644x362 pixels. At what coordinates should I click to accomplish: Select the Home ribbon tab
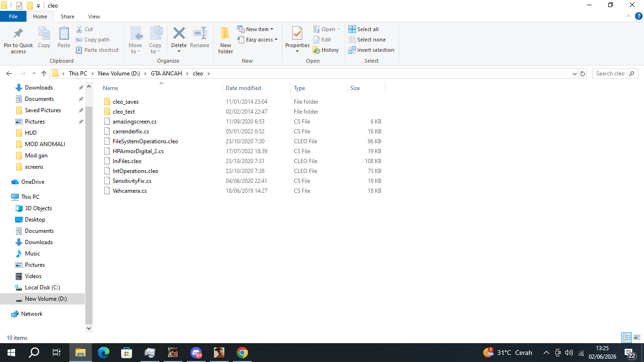pyautogui.click(x=40, y=16)
